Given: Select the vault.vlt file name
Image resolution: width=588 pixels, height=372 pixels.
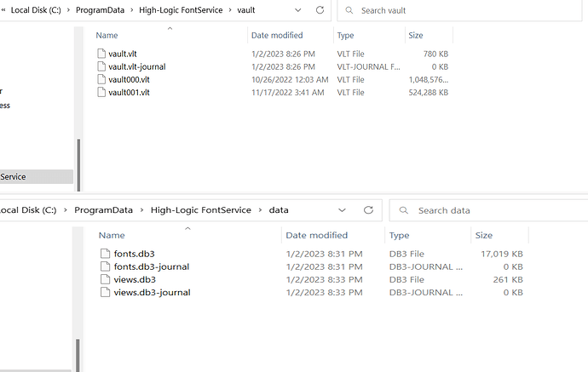Looking at the screenshot, I should point(123,54).
